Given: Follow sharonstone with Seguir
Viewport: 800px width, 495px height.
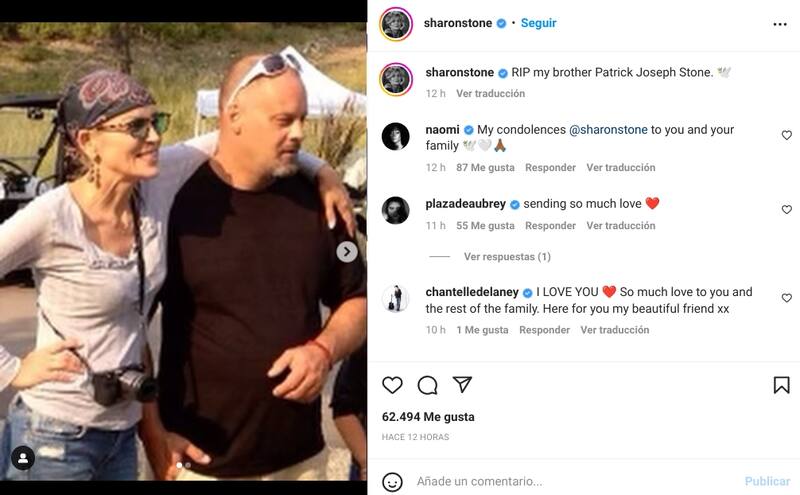Looking at the screenshot, I should [538, 23].
